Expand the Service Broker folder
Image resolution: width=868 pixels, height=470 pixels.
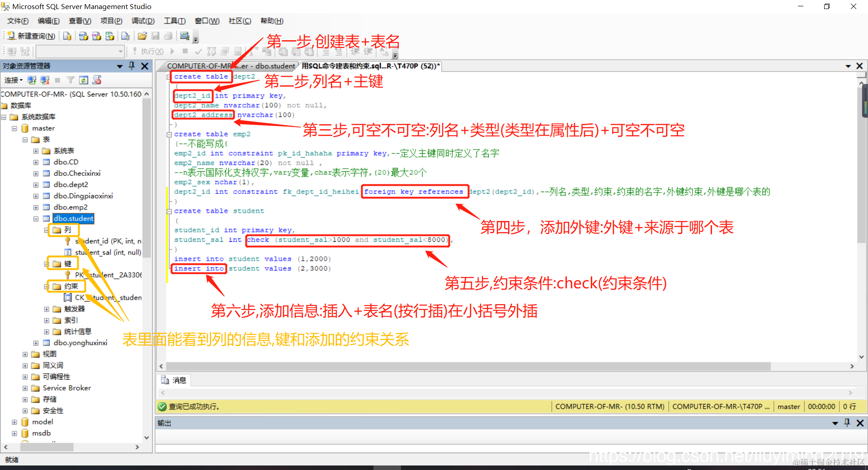click(25, 388)
